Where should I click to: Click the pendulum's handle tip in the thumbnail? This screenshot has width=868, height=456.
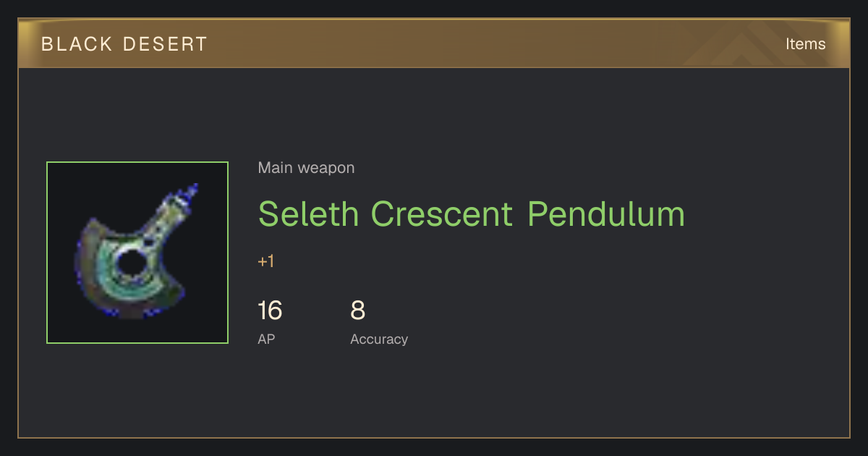pyautogui.click(x=192, y=191)
